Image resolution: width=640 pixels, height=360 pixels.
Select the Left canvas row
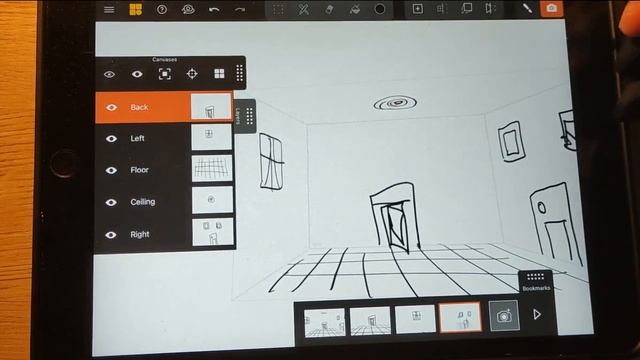[164, 138]
